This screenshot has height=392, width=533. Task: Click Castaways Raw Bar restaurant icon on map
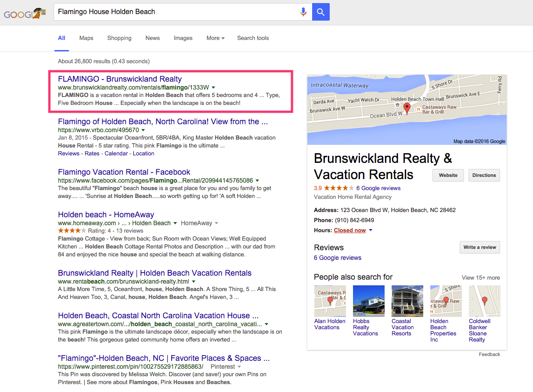coord(418,109)
